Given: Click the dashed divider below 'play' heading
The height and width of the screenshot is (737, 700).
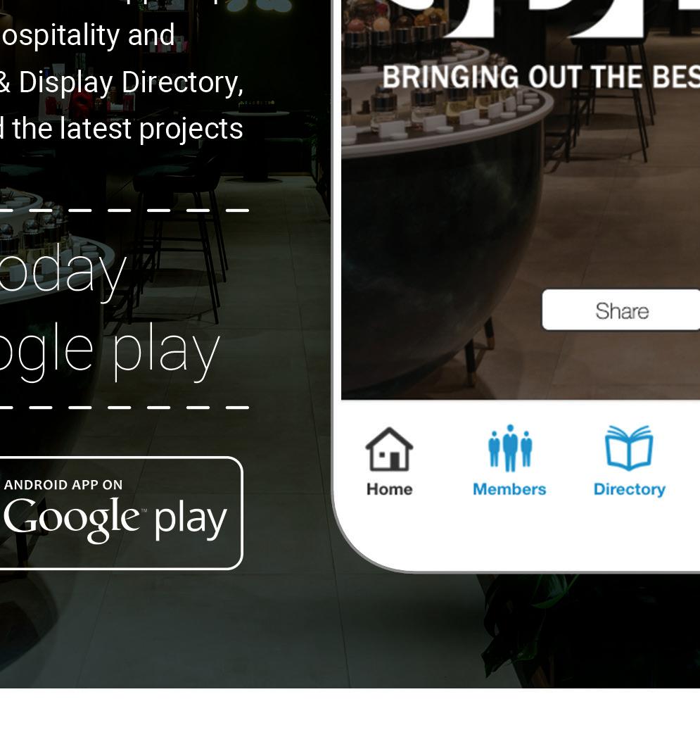Looking at the screenshot, I should click(x=125, y=407).
